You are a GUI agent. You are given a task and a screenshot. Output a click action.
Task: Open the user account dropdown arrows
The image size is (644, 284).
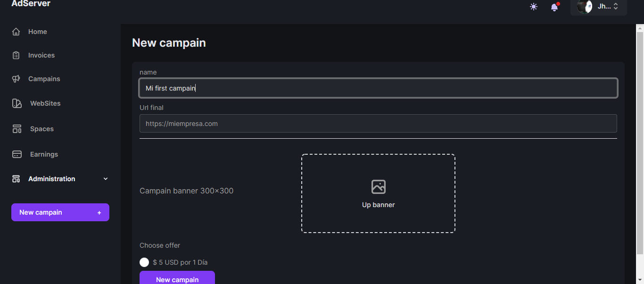pyautogui.click(x=616, y=7)
